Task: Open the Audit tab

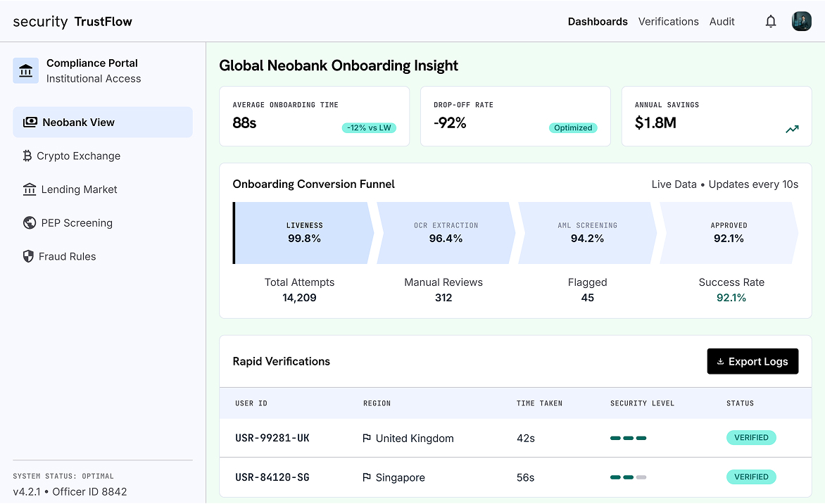Action: coord(722,22)
